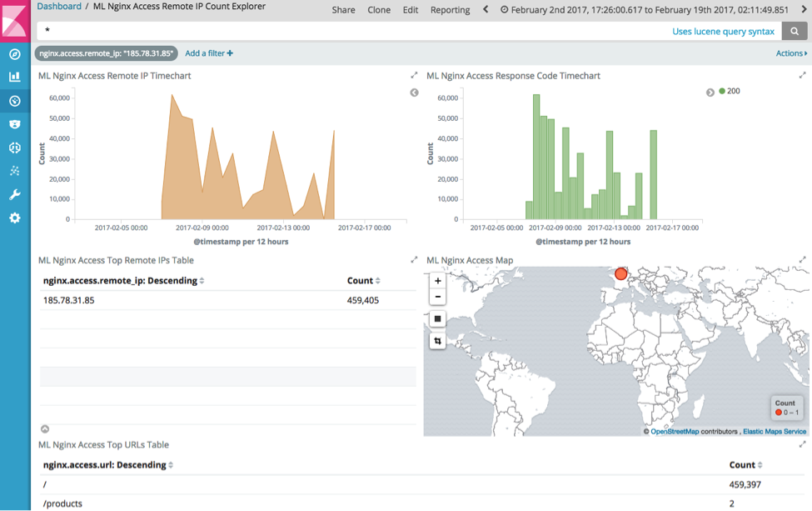Expand Response Code Timechart panel fullscreen
Viewport: 812px width, 511px height.
(x=802, y=76)
